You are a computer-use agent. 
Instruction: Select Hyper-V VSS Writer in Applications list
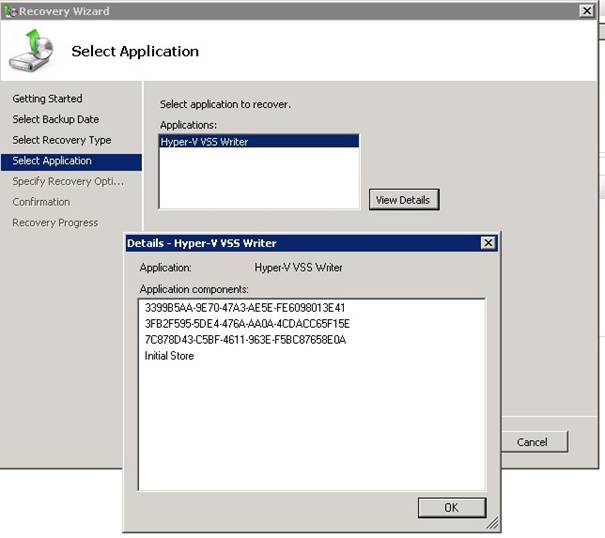259,142
